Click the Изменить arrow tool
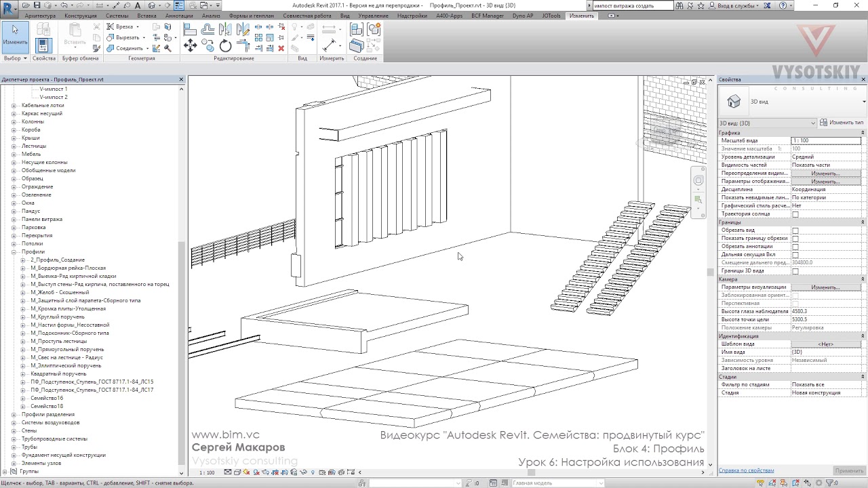Image resolution: width=868 pixels, height=488 pixels. click(x=15, y=37)
